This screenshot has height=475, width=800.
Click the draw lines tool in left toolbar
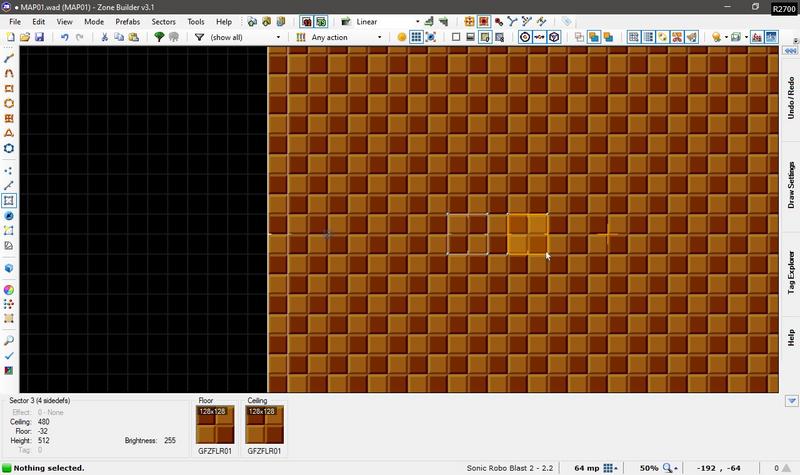(9, 59)
